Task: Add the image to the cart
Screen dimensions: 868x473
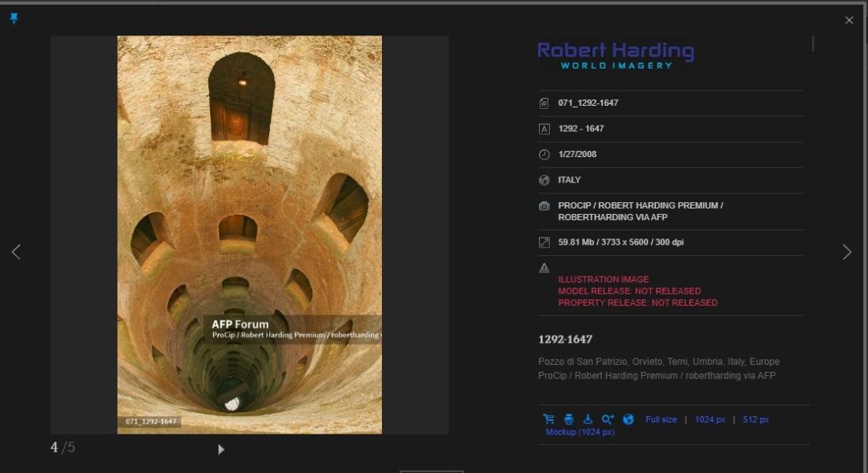Action: point(548,419)
